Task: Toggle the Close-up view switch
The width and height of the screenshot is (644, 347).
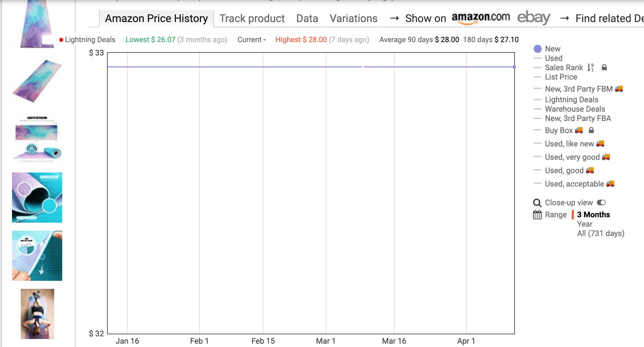Action: [x=601, y=203]
